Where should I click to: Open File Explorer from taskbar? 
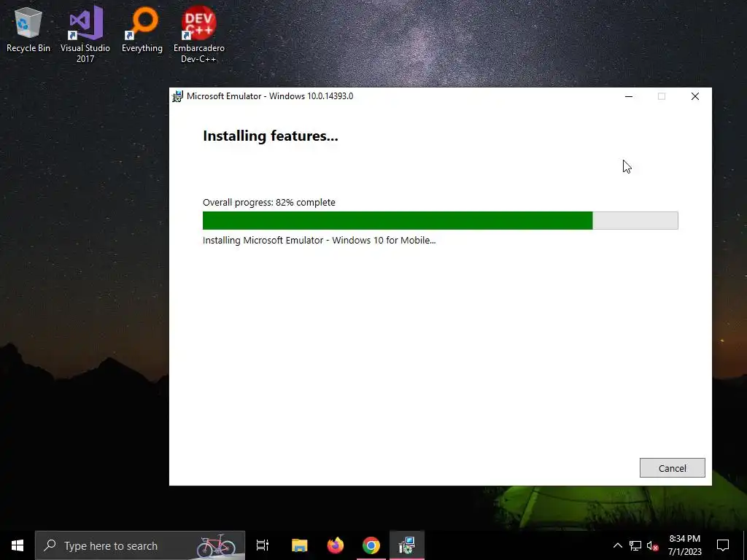pyautogui.click(x=300, y=545)
